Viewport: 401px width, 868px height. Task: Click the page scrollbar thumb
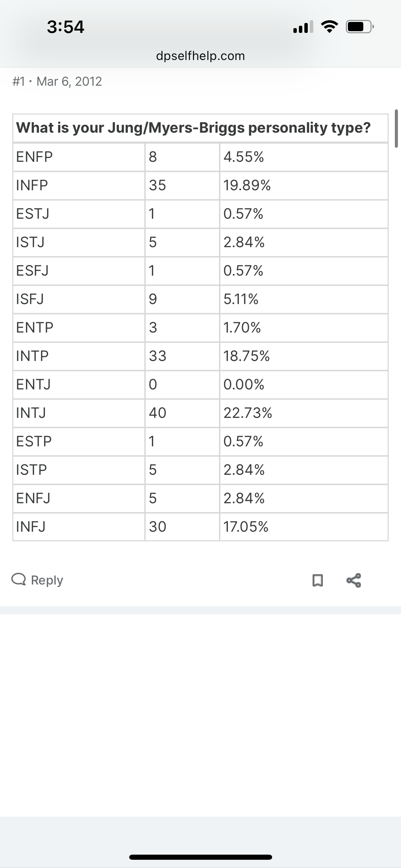click(396, 129)
